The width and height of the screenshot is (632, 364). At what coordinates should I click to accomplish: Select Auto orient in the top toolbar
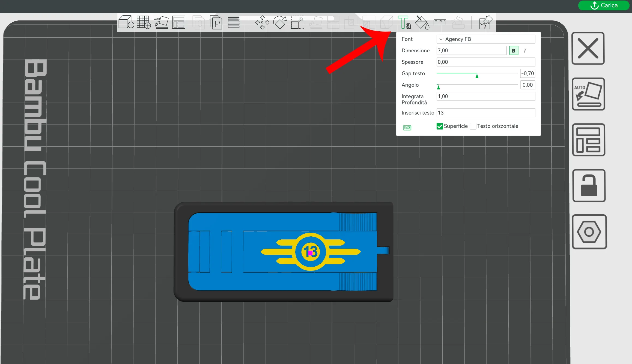click(161, 22)
